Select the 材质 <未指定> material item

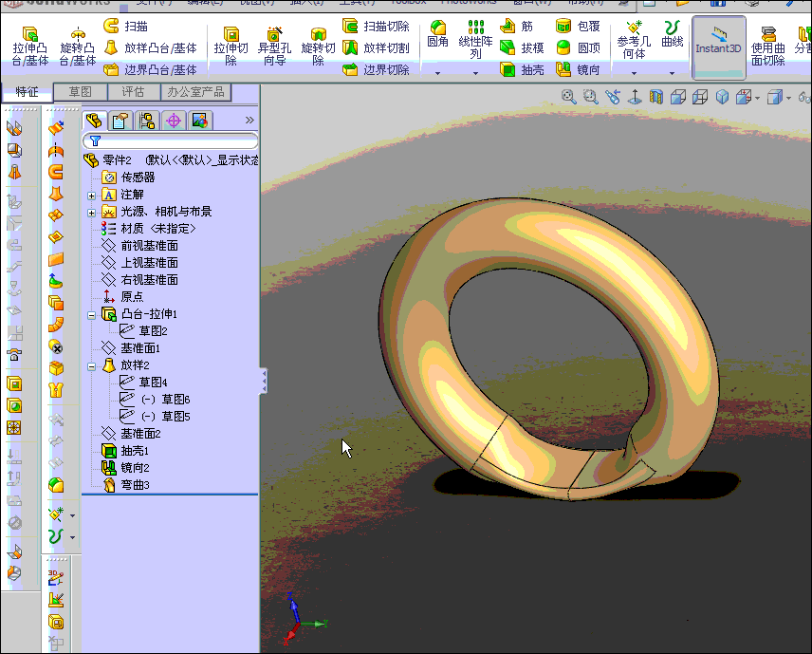tap(149, 229)
